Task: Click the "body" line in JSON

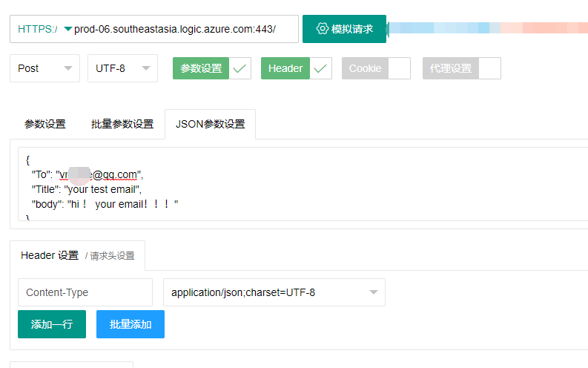Action: pos(105,204)
